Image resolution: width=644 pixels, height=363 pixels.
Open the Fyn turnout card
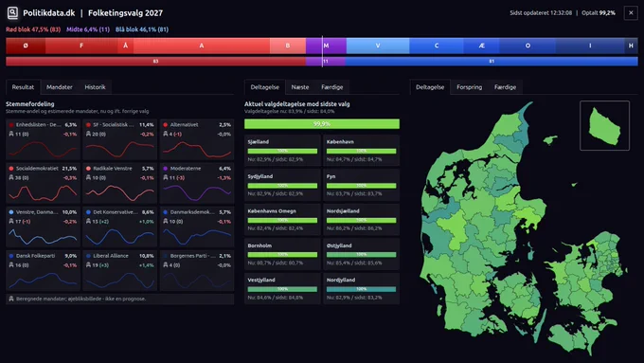(x=362, y=185)
